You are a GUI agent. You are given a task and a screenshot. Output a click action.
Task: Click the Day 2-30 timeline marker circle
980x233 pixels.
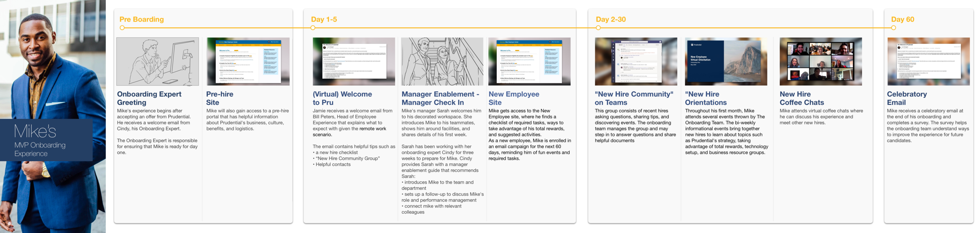pos(598,28)
